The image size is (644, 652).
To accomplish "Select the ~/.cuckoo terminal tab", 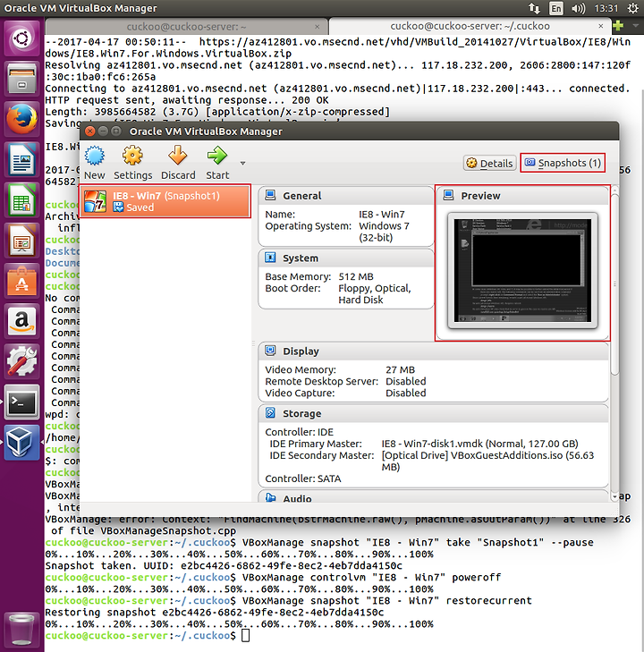I will pyautogui.click(x=470, y=26).
